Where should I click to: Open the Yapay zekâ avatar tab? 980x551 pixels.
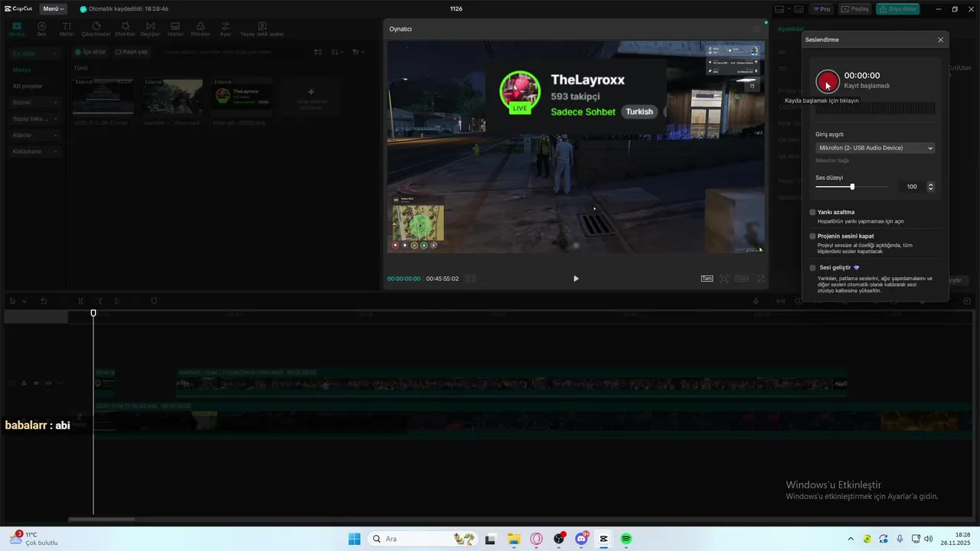[262, 29]
